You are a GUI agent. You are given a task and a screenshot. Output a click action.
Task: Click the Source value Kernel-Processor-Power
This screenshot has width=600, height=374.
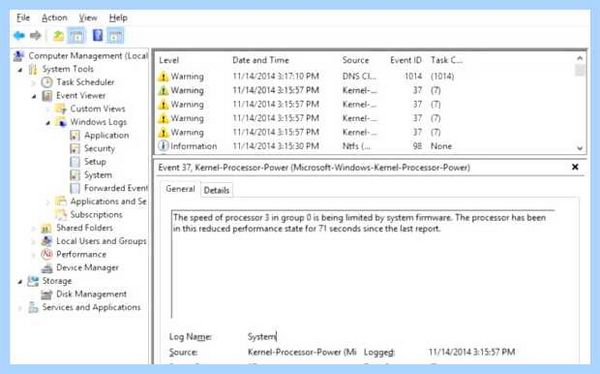pos(302,352)
